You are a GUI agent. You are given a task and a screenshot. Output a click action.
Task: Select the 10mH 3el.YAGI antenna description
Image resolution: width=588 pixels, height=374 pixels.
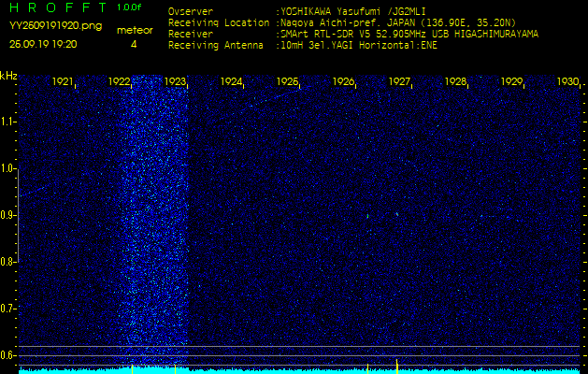[359, 46]
